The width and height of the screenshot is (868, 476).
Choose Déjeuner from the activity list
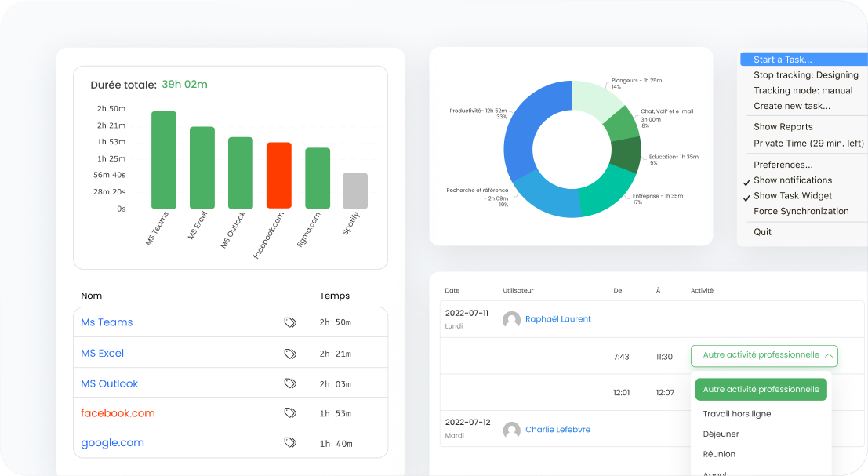(721, 434)
